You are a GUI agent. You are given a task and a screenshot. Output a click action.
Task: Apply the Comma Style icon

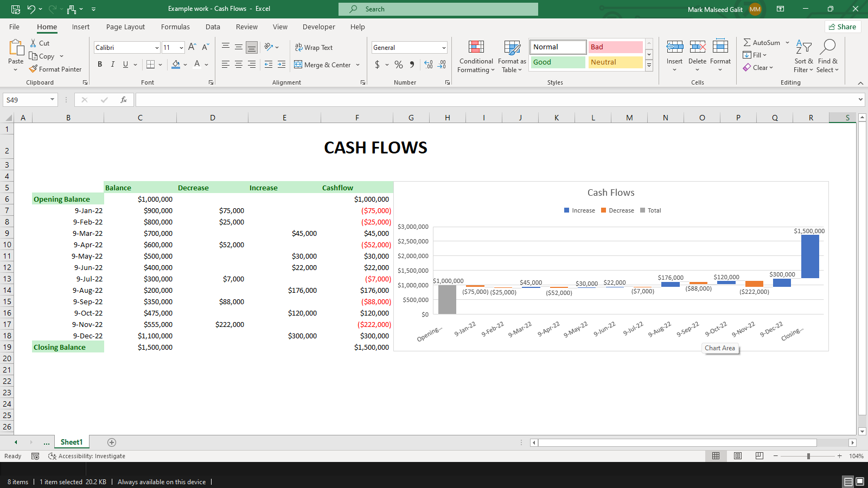pos(412,65)
